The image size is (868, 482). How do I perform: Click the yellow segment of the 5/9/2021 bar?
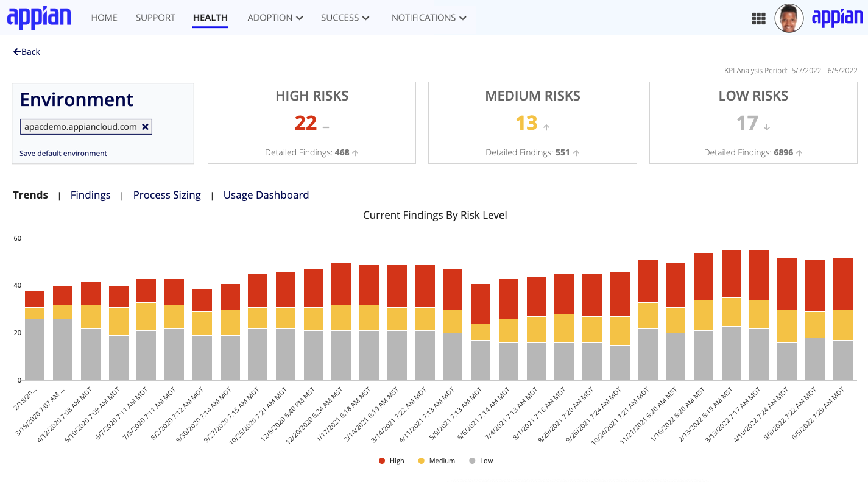click(x=481, y=331)
